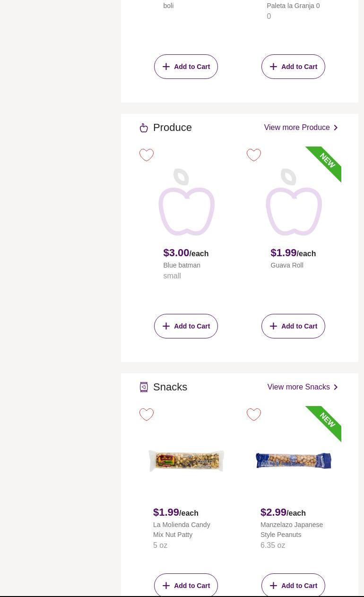
Task: Add the boli item to cart
Action: pyautogui.click(x=186, y=67)
